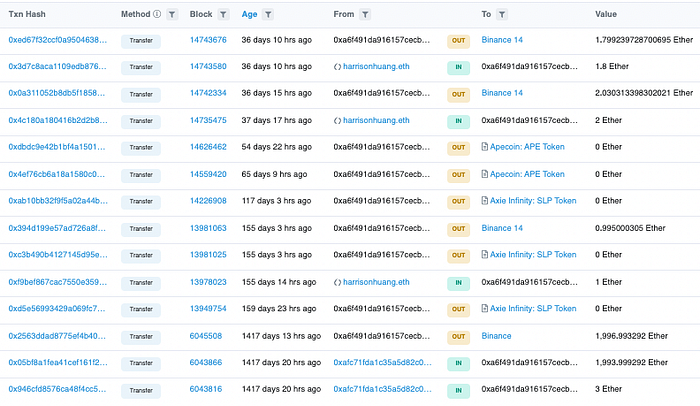Image resolution: width=700 pixels, height=406 pixels.
Task: Open block 13949754
Action: point(208,308)
